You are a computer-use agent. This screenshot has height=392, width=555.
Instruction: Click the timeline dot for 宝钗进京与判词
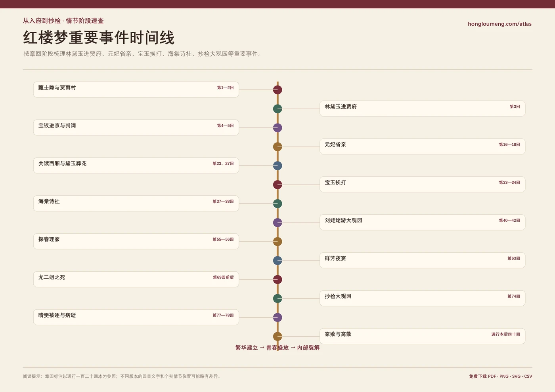277,128
